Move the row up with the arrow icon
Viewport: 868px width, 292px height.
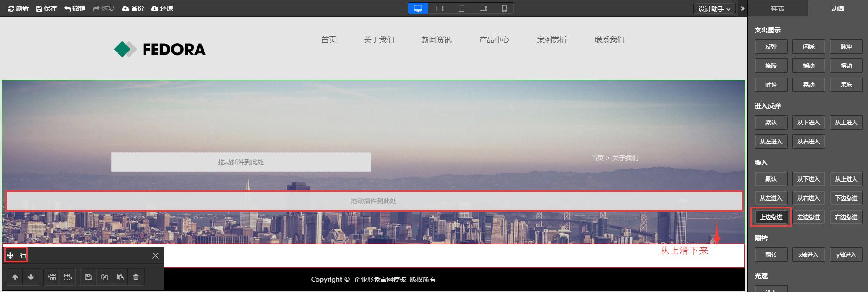coord(15,277)
